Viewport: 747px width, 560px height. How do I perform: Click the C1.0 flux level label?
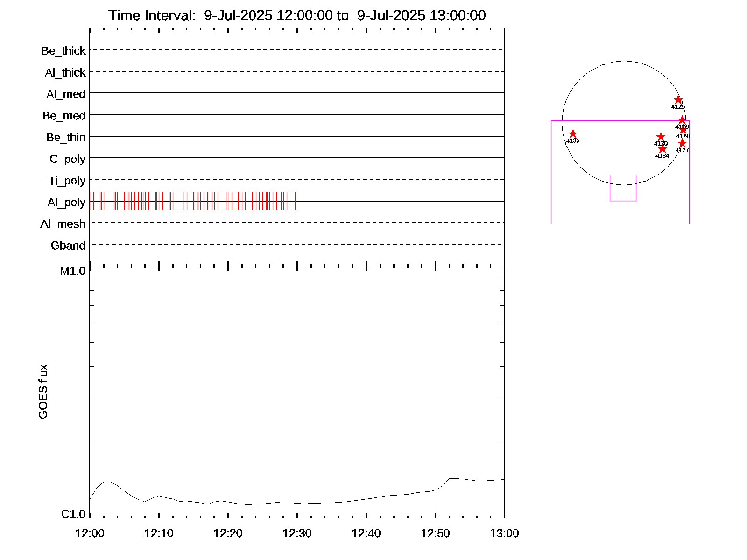click(73, 514)
